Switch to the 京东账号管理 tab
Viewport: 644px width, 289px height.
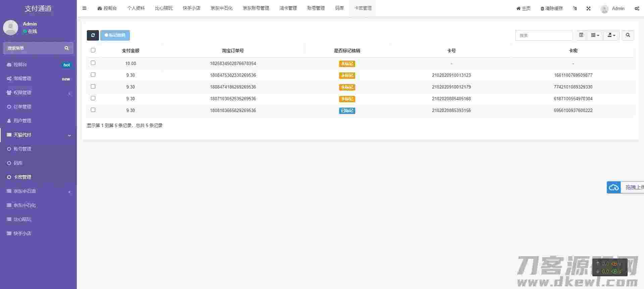pos(256,8)
